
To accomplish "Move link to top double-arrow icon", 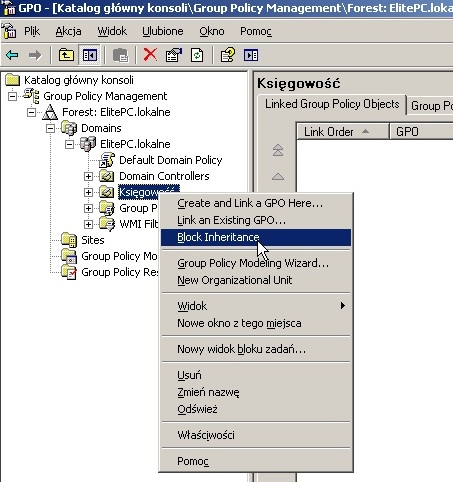I will (278, 150).
